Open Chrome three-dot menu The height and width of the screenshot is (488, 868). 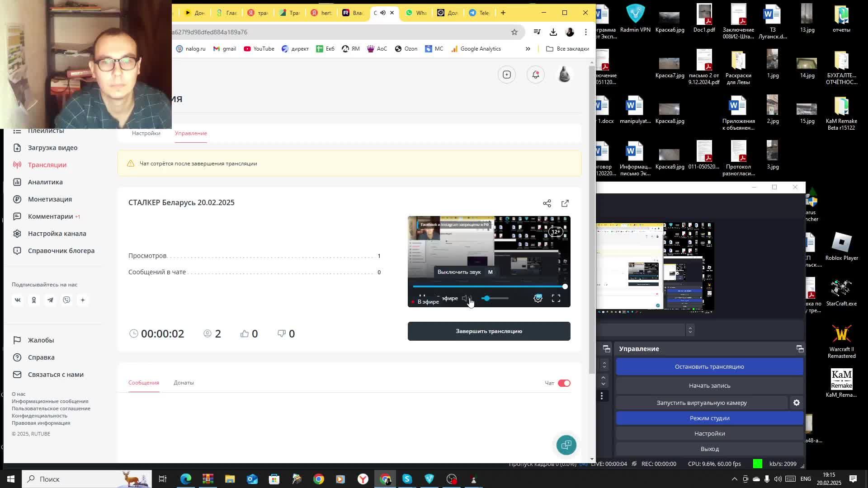click(x=586, y=32)
